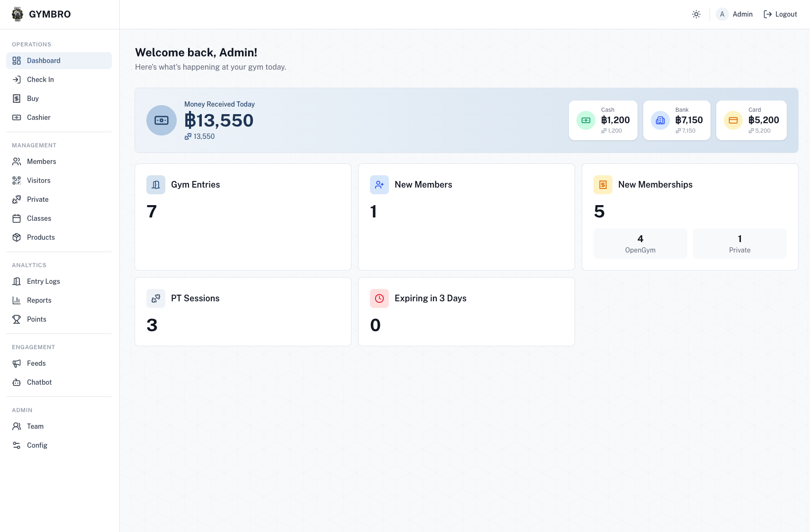Select the Cashier banknote icon in sidebar
This screenshot has height=532, width=810.
click(17, 117)
